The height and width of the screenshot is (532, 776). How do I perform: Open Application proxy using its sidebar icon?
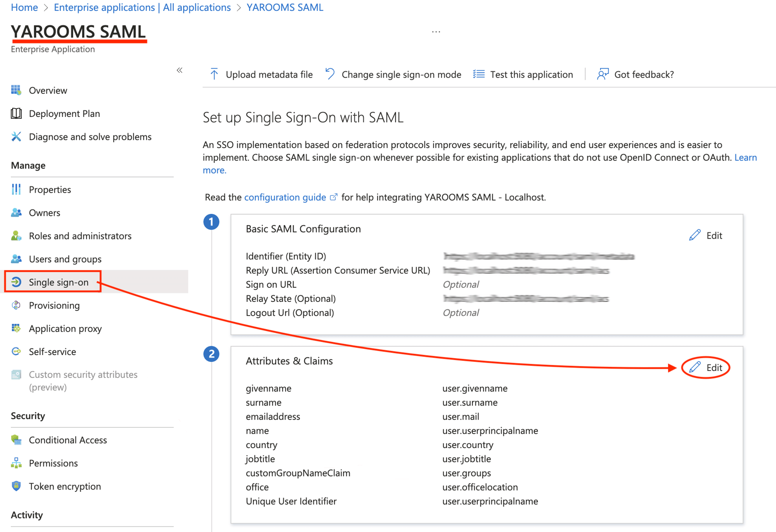(x=16, y=328)
